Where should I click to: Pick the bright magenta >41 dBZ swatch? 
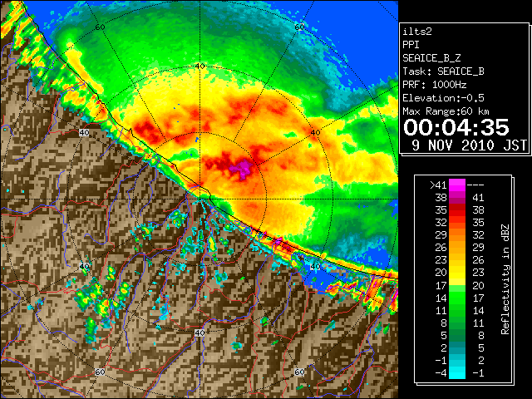tap(457, 185)
